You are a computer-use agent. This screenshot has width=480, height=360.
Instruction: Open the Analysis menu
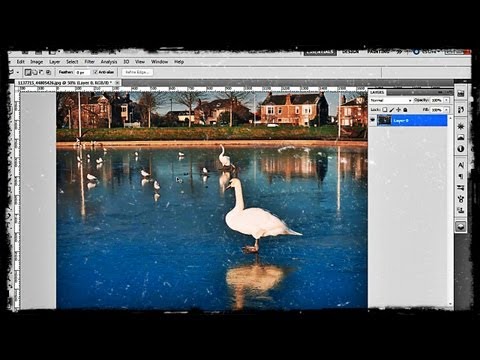click(109, 62)
